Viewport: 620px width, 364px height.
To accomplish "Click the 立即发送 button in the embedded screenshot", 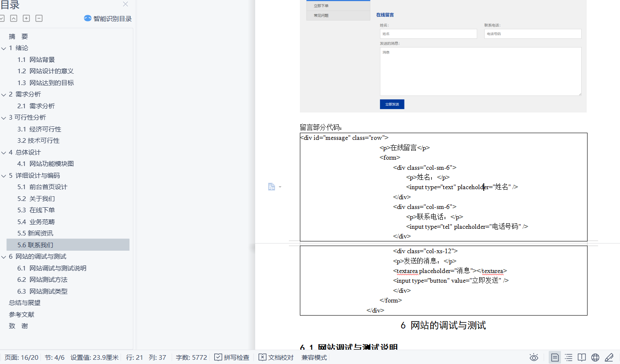I will (392, 104).
